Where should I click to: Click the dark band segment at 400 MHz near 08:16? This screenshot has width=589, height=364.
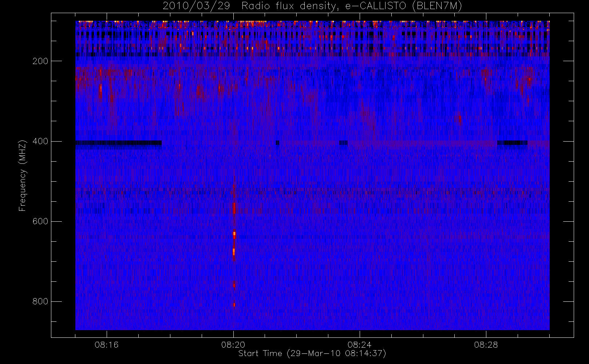tap(118, 143)
